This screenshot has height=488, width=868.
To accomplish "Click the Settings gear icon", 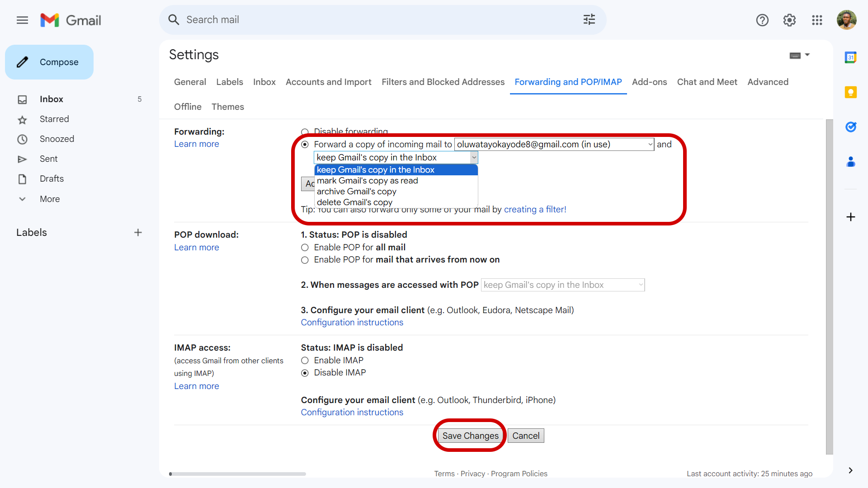I will 789,20.
